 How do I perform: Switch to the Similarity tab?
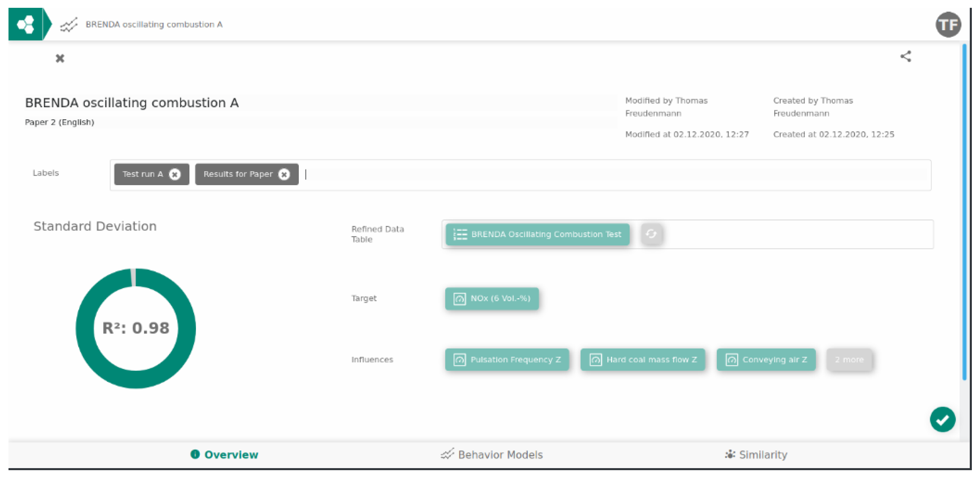click(756, 455)
